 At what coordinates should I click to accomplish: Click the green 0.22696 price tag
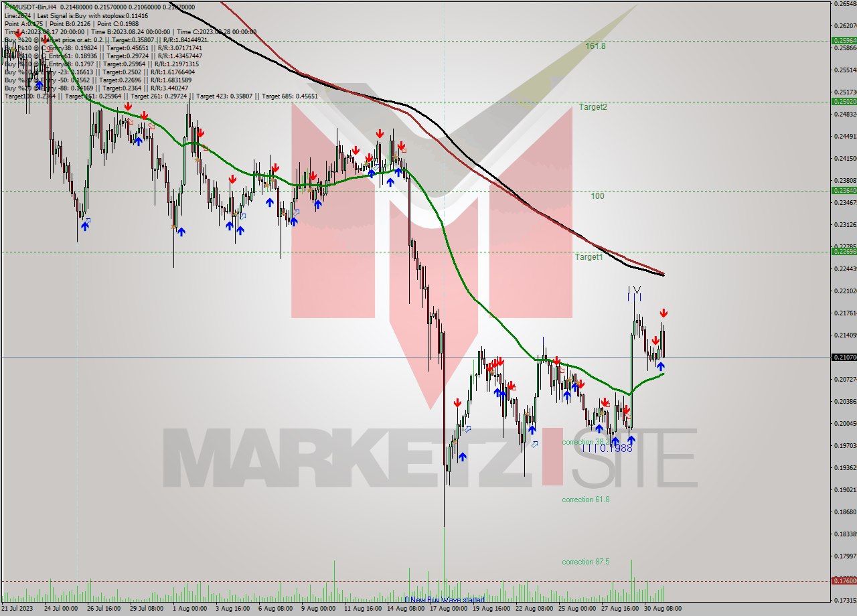click(844, 251)
